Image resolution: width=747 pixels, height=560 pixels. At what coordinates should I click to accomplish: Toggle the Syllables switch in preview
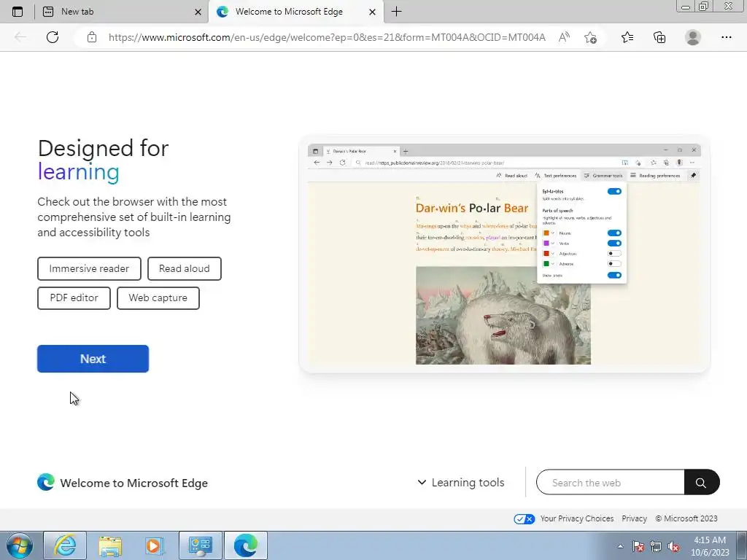click(614, 192)
